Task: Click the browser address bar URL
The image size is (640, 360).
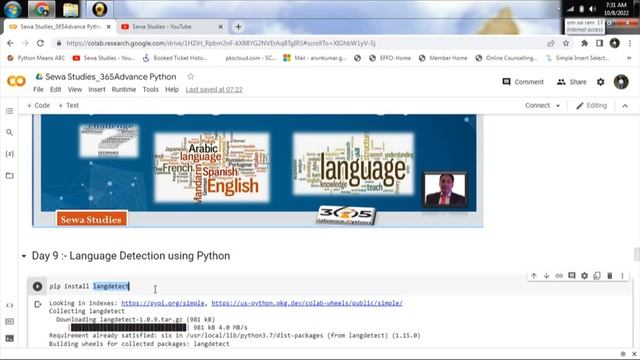Action: tap(221, 43)
